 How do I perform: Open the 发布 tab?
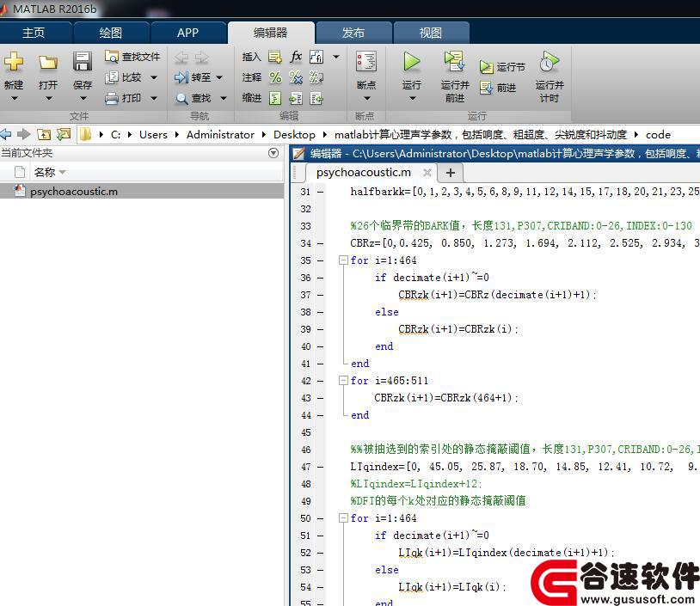point(353,33)
